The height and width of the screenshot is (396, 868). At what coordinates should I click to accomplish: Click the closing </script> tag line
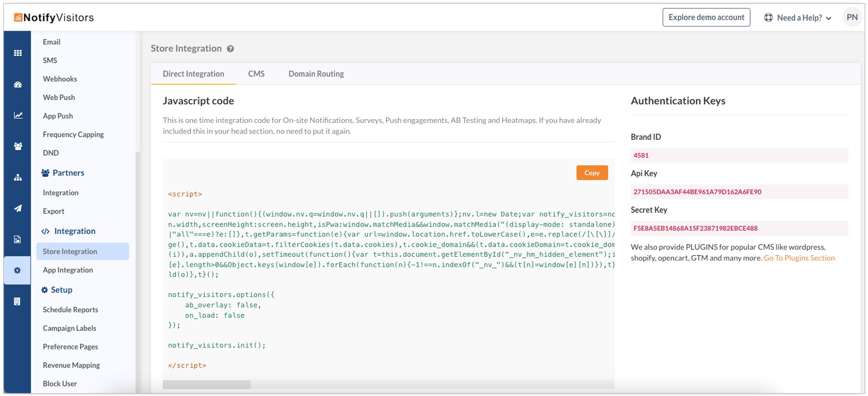pos(187,365)
